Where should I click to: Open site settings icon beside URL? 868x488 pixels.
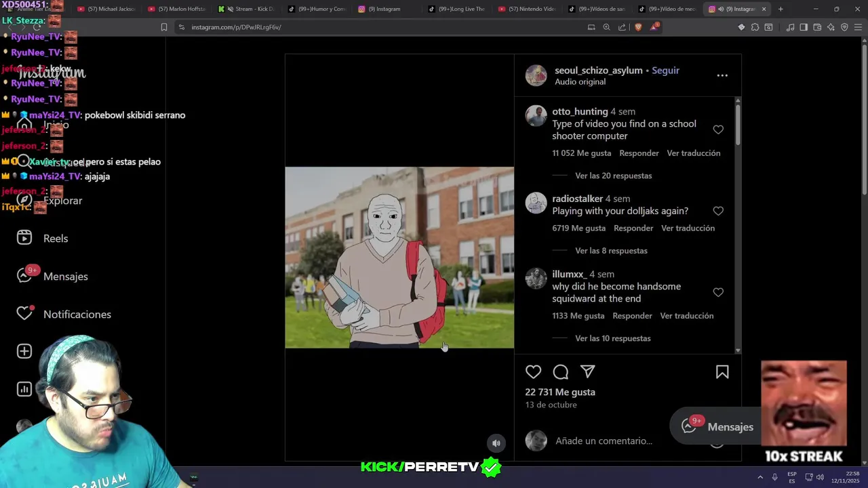[x=181, y=27]
